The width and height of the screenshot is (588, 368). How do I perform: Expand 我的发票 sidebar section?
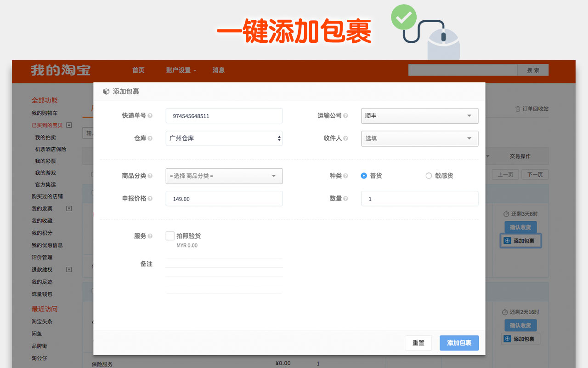coord(69,208)
